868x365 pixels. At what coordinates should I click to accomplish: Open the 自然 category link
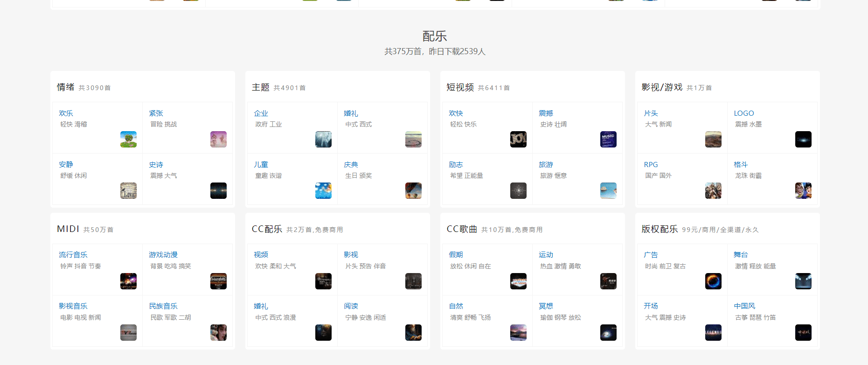(456, 306)
